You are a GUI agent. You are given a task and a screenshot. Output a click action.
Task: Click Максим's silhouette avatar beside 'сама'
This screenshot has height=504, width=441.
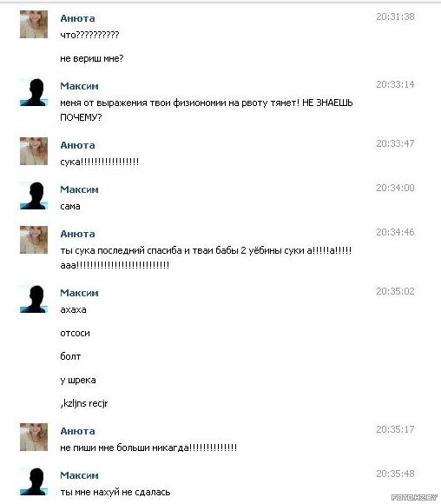point(34,196)
